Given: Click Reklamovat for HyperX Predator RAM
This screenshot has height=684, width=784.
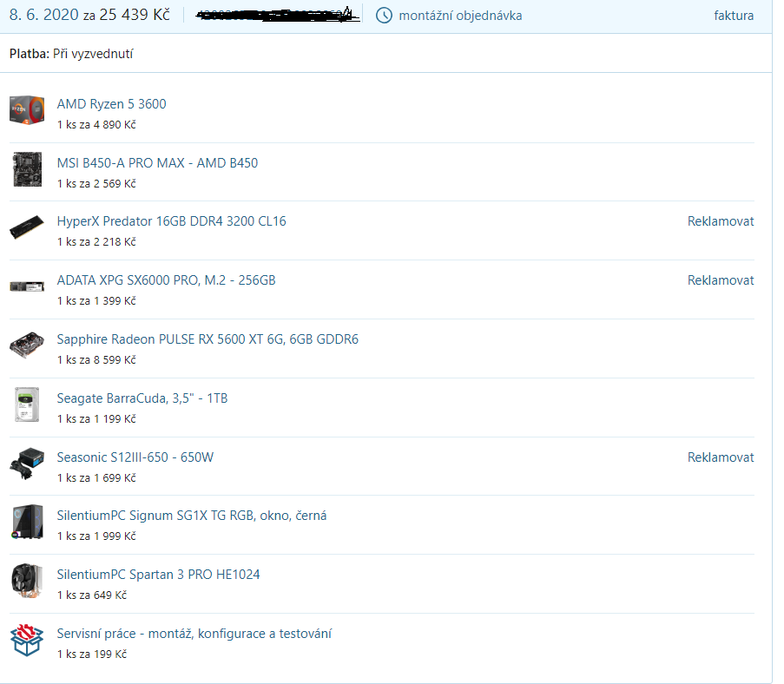Looking at the screenshot, I should pos(721,221).
